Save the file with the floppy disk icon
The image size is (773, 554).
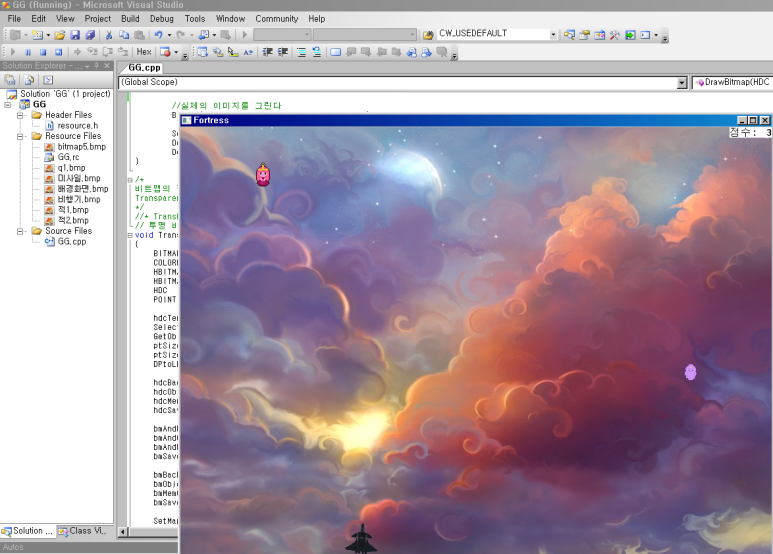click(x=75, y=35)
